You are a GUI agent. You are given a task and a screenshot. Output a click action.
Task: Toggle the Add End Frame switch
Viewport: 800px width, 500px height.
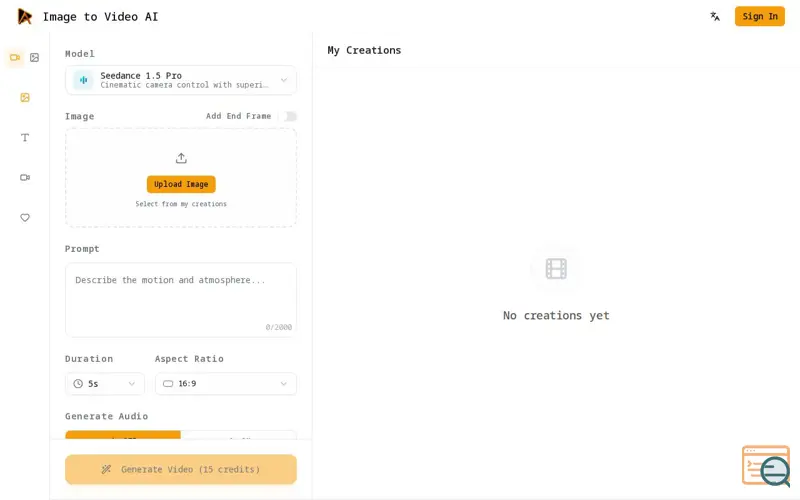[x=289, y=116]
